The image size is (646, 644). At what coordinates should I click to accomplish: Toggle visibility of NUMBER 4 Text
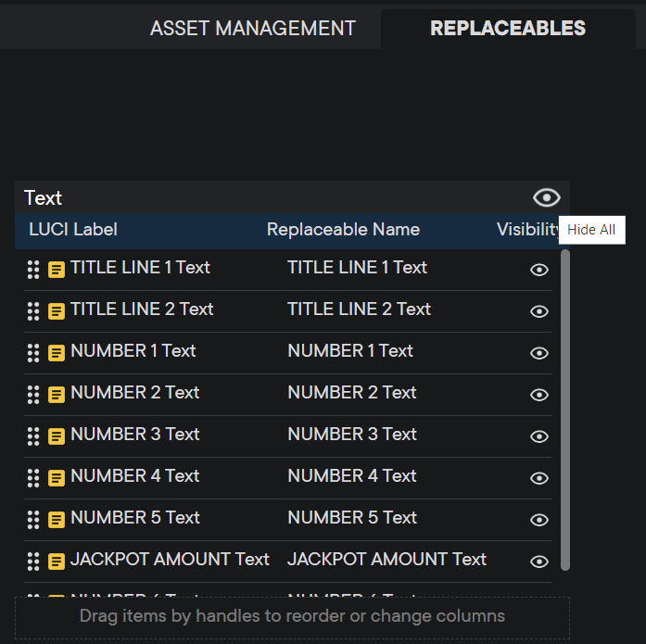(538, 478)
